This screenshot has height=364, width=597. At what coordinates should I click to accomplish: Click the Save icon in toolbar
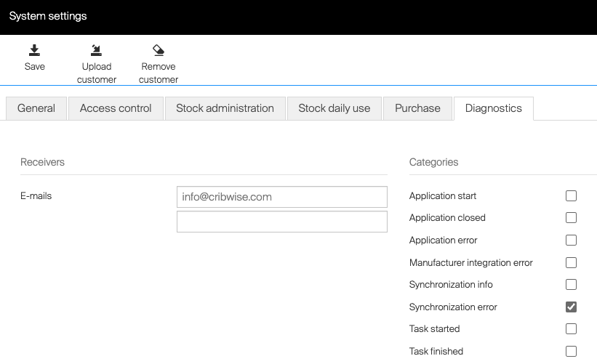coord(34,50)
